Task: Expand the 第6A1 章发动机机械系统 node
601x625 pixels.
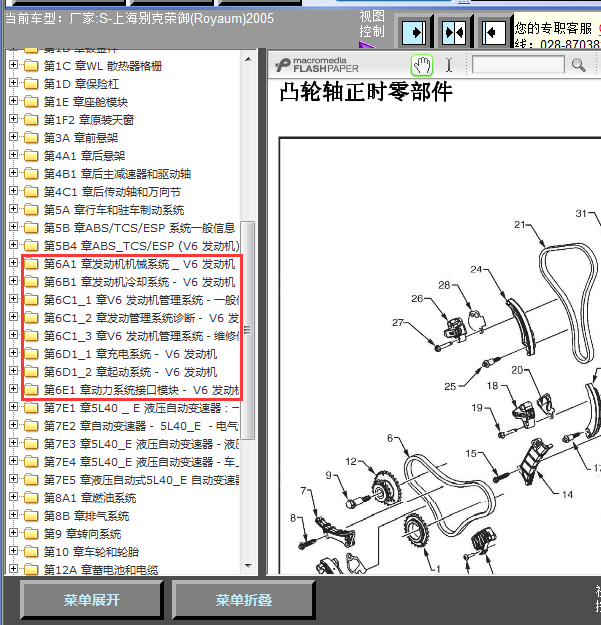Action: [x=13, y=262]
